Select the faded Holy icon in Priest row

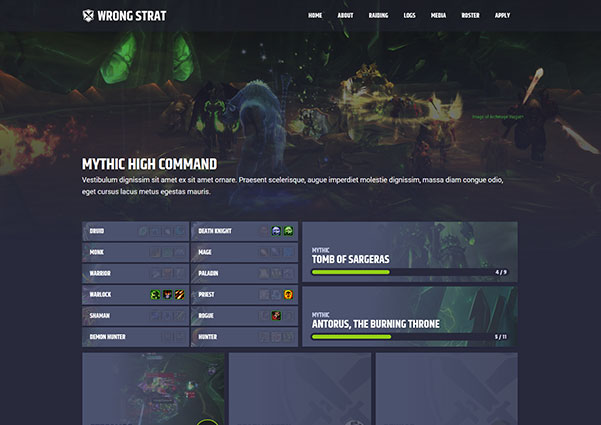276,294
